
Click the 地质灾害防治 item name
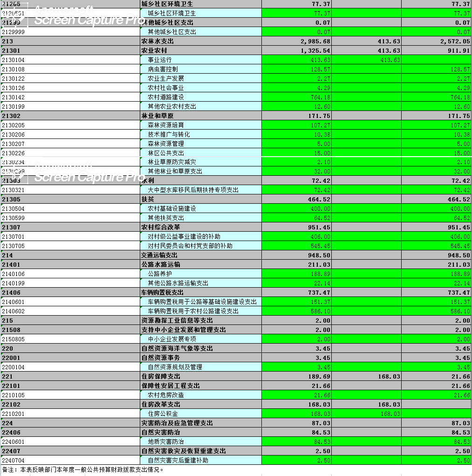click(201, 442)
